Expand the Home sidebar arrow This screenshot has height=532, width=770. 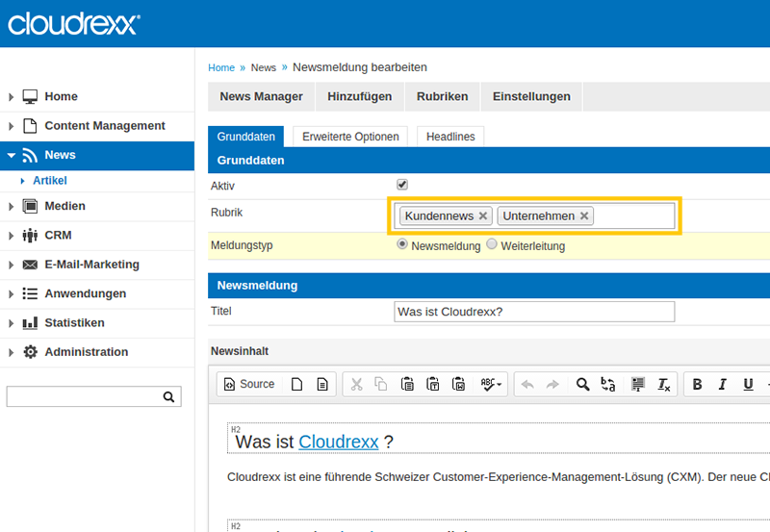[x=11, y=97]
